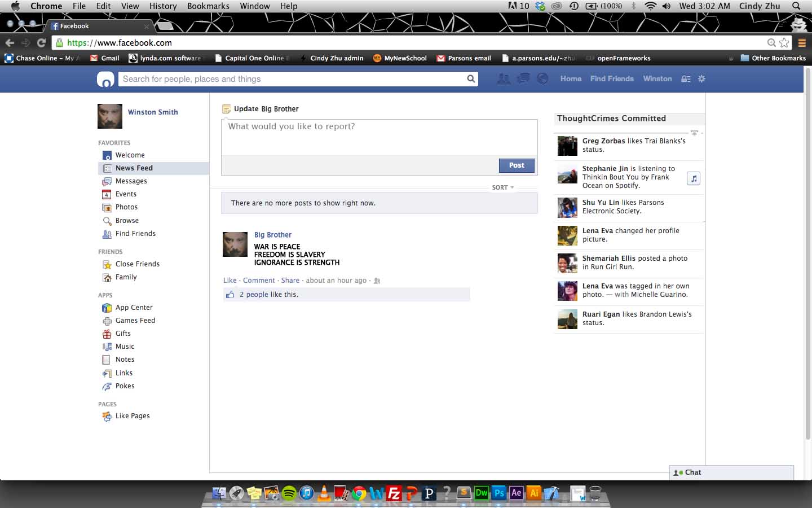Open Winston profile link in blue bar

coord(657,79)
